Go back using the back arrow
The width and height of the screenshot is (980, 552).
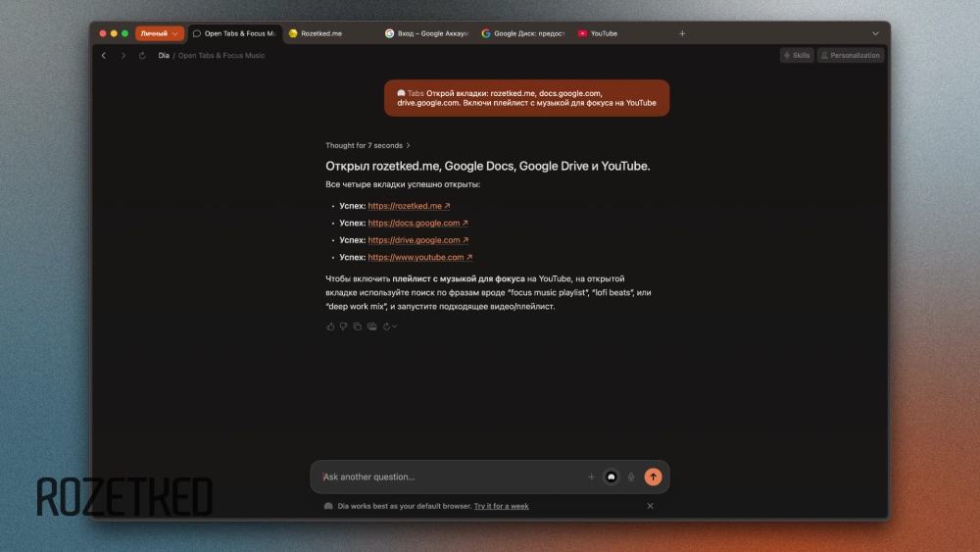104,56
